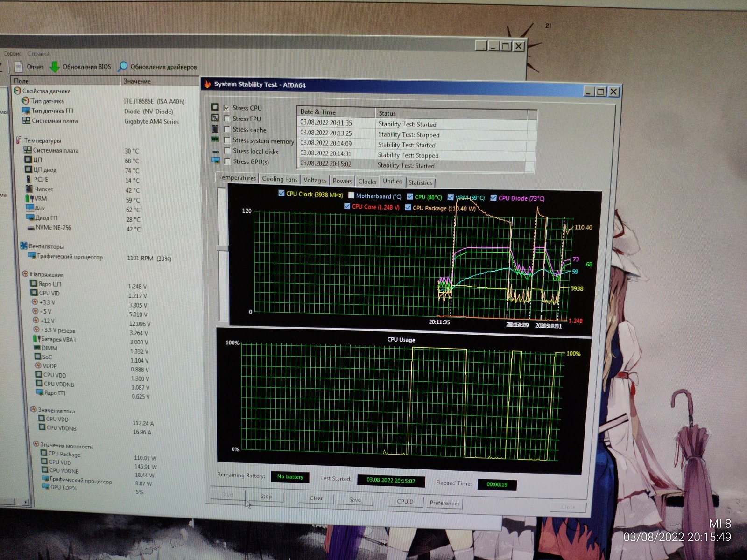Switch to the Powers tab
The image size is (747, 560).
[343, 181]
